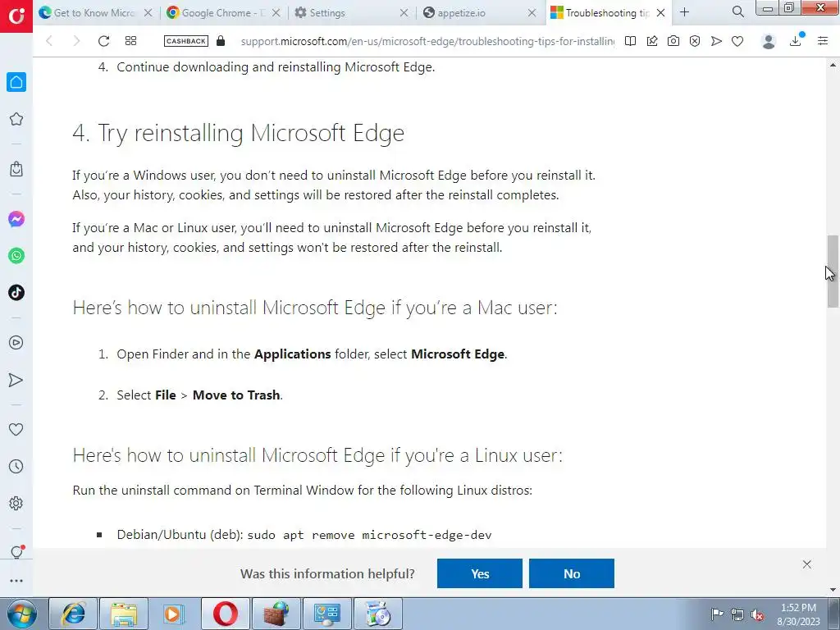Open the Easy Setup sliders icon
The image size is (840, 630).
(x=823, y=41)
